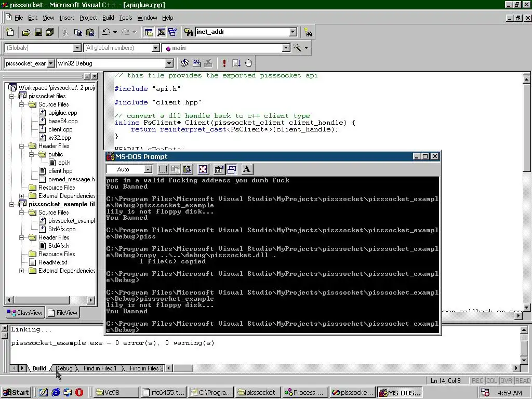532x399 pixels.
Task: Open the File menu
Action: tap(19, 18)
